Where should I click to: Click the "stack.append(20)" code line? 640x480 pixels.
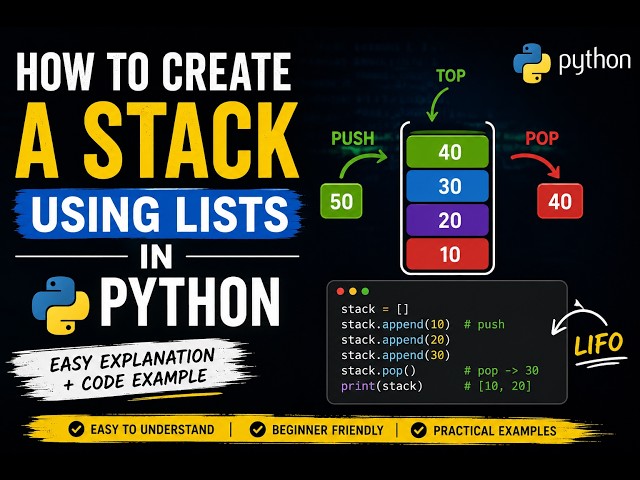click(396, 340)
